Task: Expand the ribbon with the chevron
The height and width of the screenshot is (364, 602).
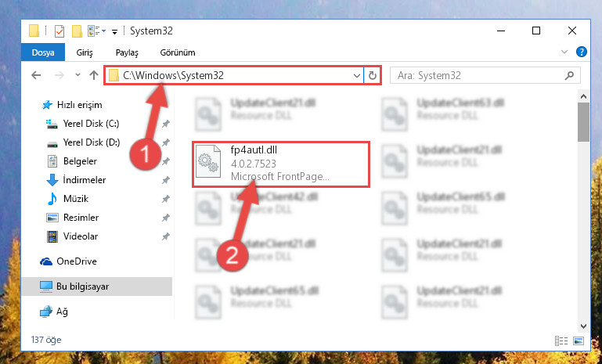Action: point(564,52)
